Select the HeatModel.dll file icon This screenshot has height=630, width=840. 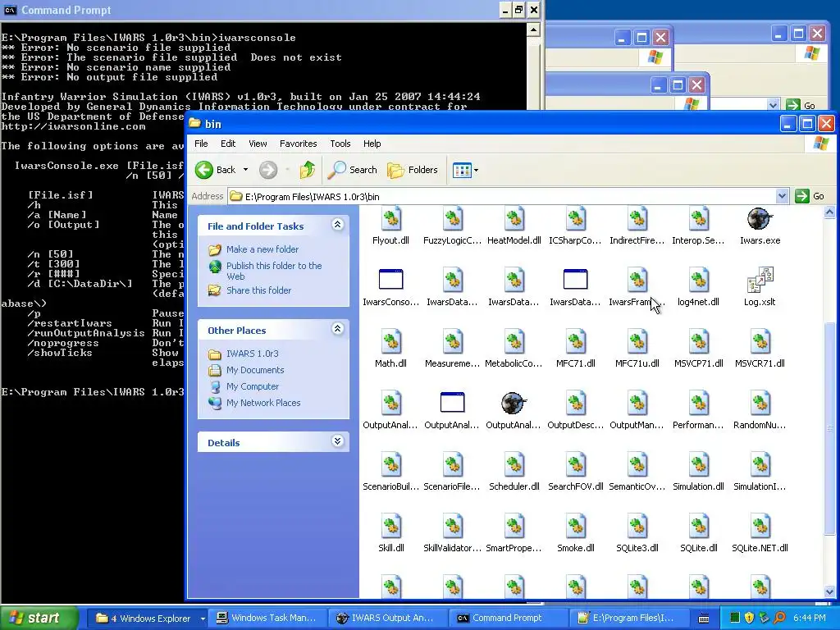pyautogui.click(x=514, y=220)
